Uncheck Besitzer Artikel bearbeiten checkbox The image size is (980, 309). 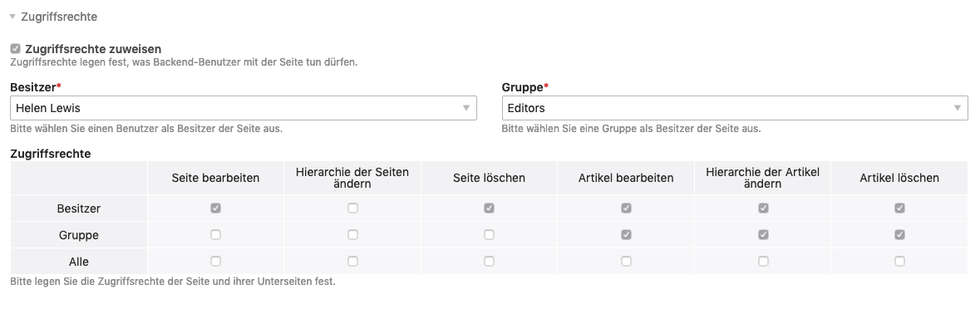(x=626, y=208)
